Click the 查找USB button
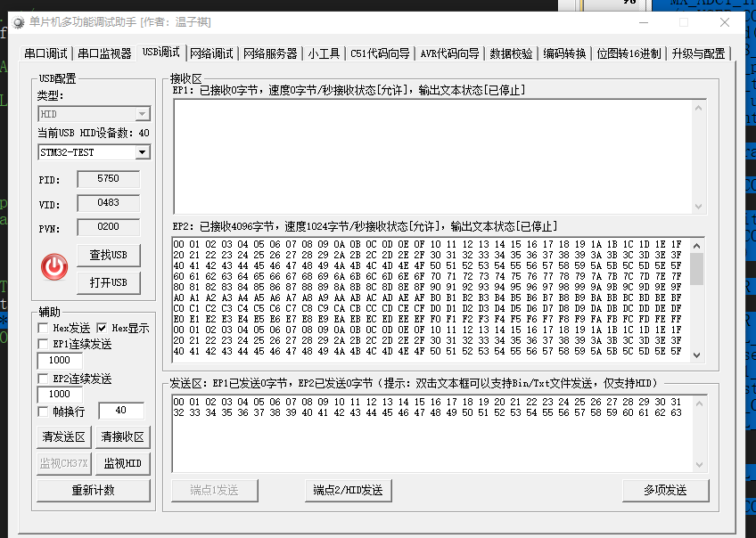Screen dimensions: 756x538 pyautogui.click(x=109, y=256)
